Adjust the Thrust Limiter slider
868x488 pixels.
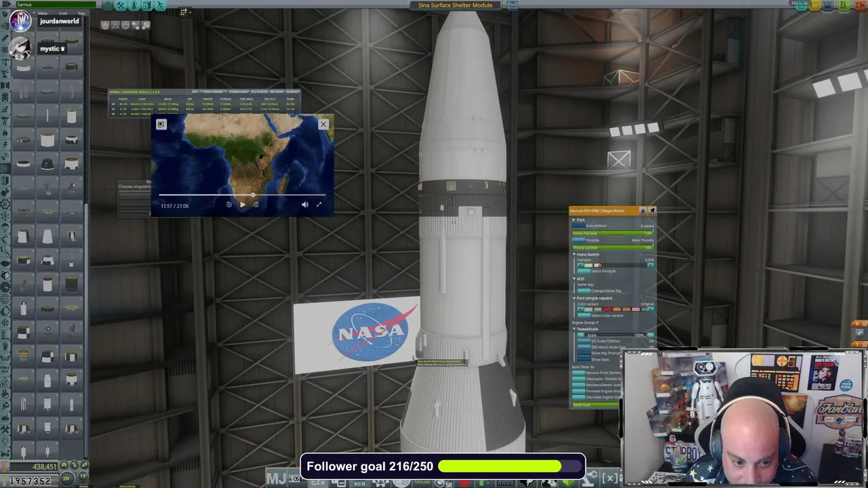612,247
